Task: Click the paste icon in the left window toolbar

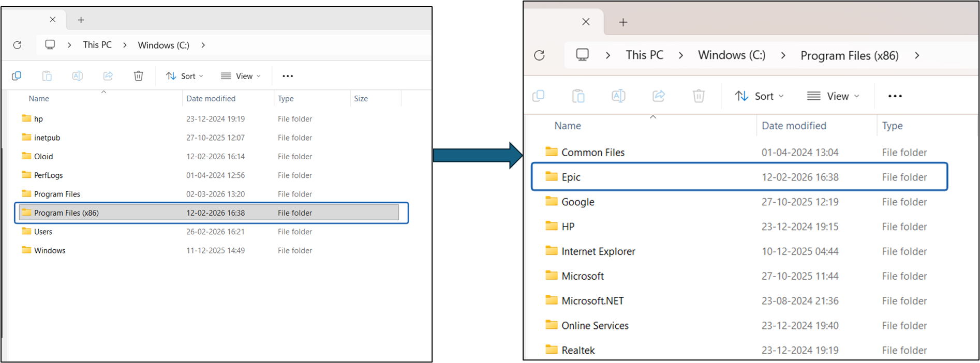Action: (47, 76)
